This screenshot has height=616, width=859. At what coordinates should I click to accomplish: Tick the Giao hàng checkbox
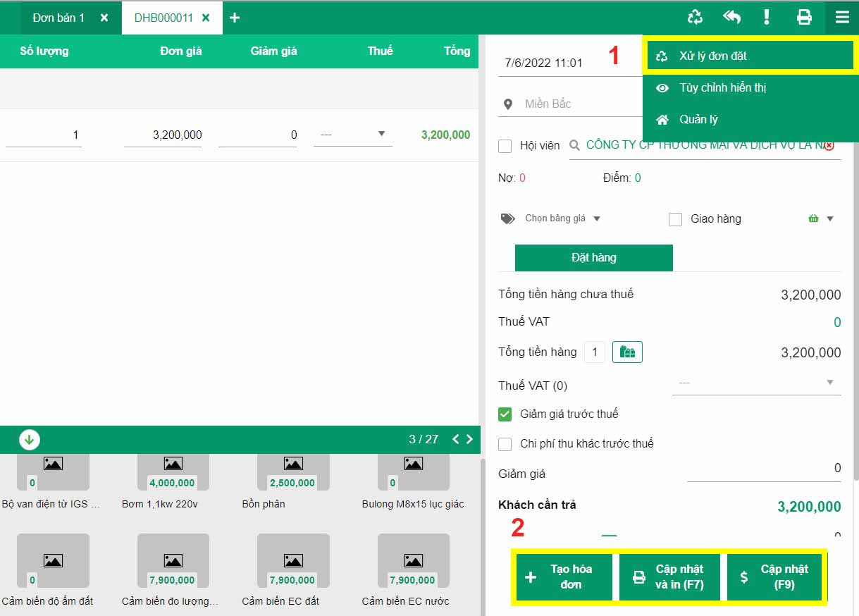(x=675, y=219)
